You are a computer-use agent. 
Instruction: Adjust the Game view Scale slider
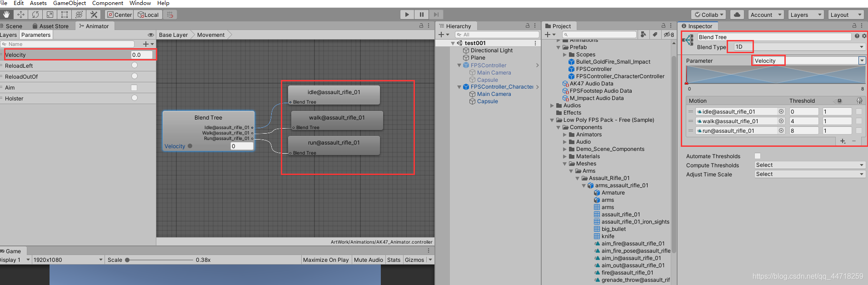(159, 260)
